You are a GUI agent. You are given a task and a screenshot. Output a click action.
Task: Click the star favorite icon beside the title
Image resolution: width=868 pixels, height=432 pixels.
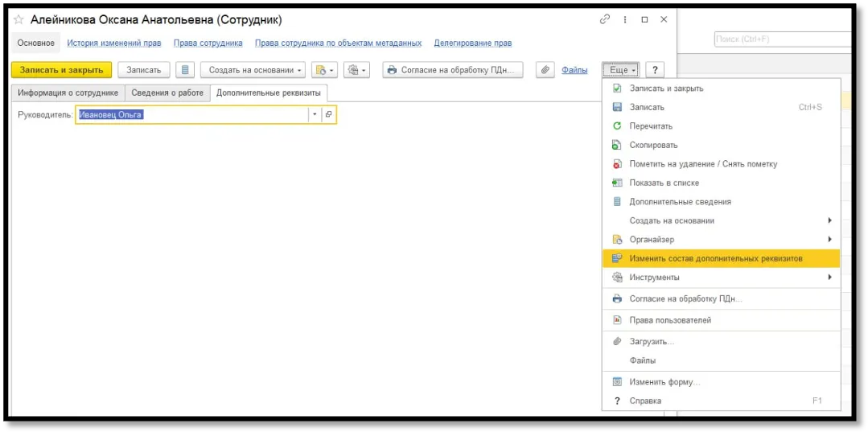[x=19, y=19]
